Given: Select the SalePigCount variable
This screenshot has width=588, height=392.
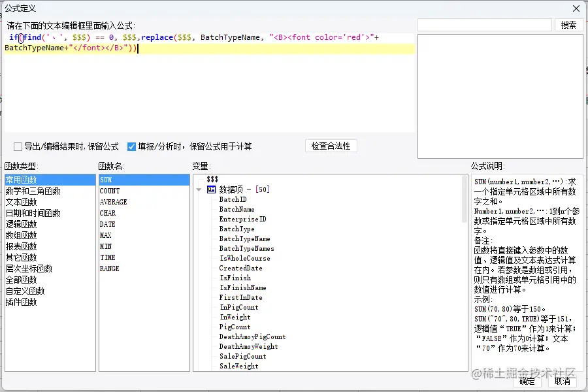Looking at the screenshot, I should coord(242,356).
